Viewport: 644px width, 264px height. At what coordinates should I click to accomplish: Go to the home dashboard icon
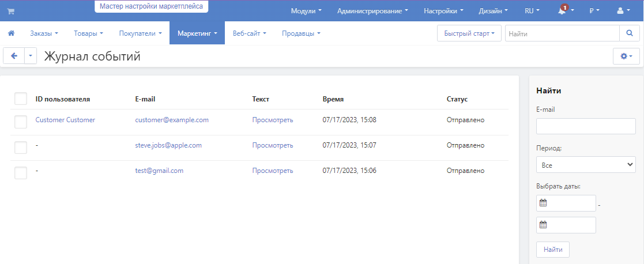pos(11,33)
